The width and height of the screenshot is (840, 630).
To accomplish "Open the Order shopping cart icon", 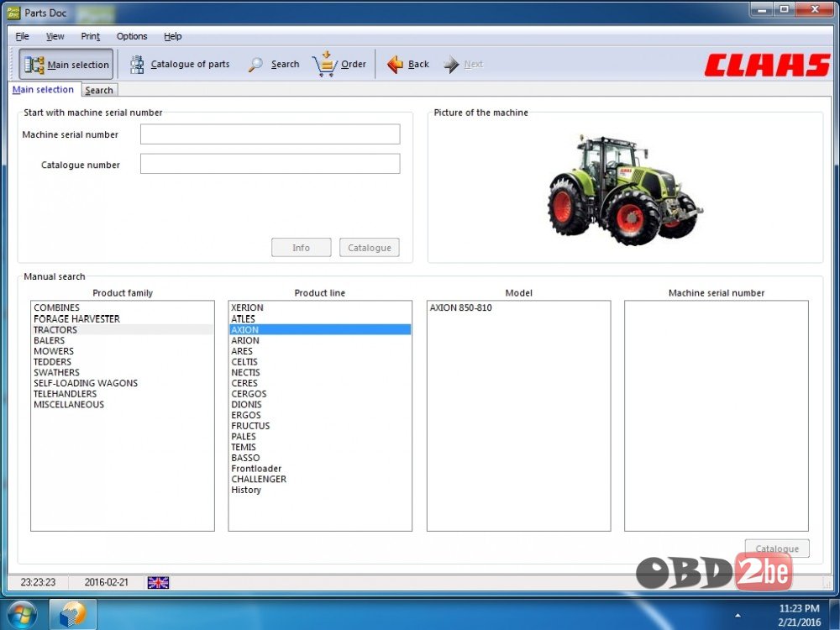I will pos(324,64).
